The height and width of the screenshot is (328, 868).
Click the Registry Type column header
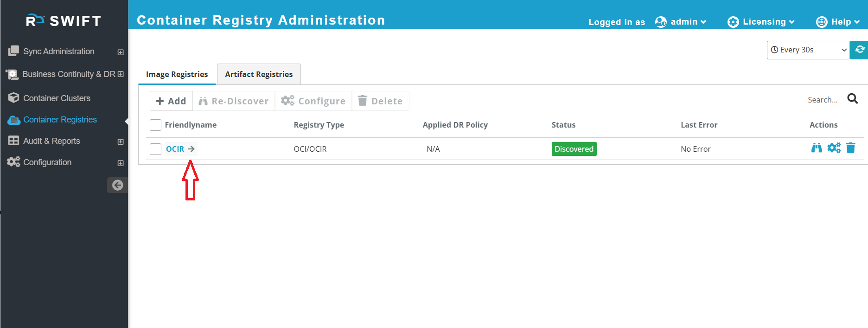coord(319,125)
